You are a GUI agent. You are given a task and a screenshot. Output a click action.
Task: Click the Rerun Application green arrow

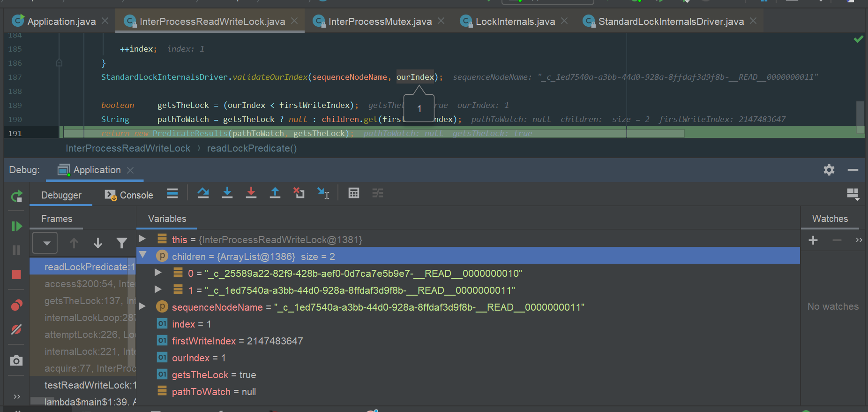(x=16, y=196)
